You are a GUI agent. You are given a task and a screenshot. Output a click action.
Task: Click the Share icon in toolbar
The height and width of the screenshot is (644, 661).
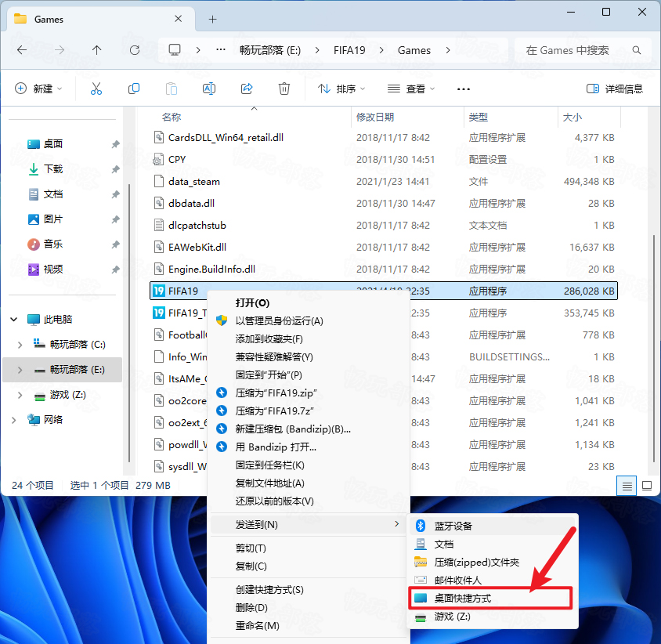click(x=247, y=89)
